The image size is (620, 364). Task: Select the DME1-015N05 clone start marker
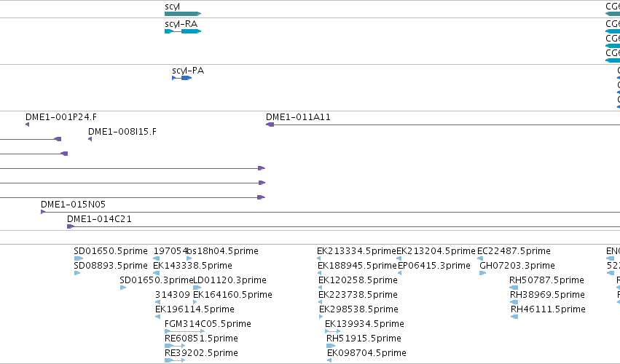coord(43,213)
